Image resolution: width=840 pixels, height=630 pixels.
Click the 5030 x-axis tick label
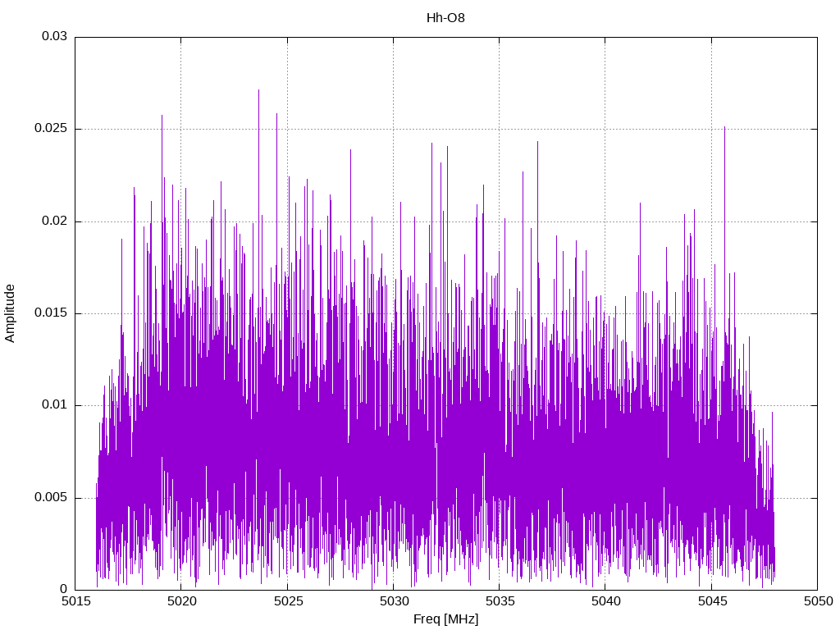click(x=394, y=601)
